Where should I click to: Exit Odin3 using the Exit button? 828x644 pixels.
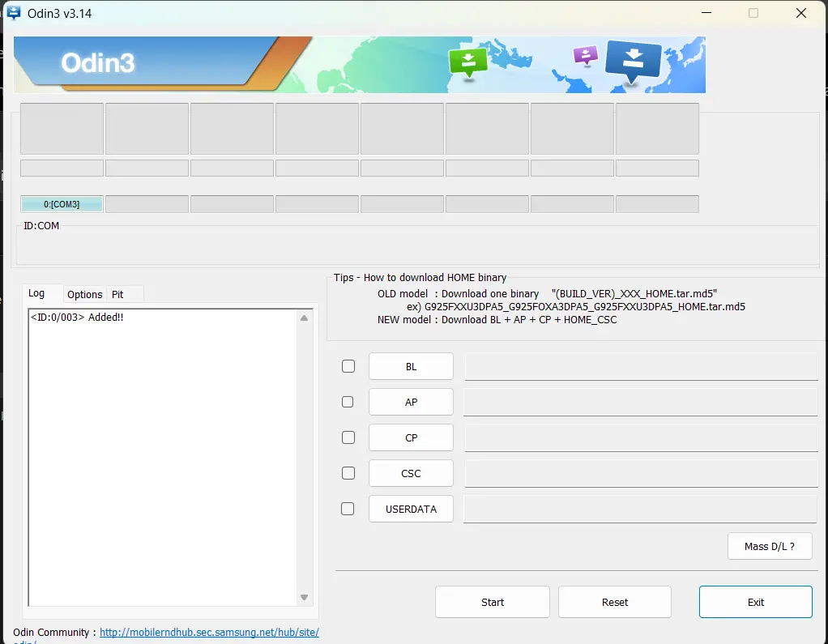tap(756, 602)
